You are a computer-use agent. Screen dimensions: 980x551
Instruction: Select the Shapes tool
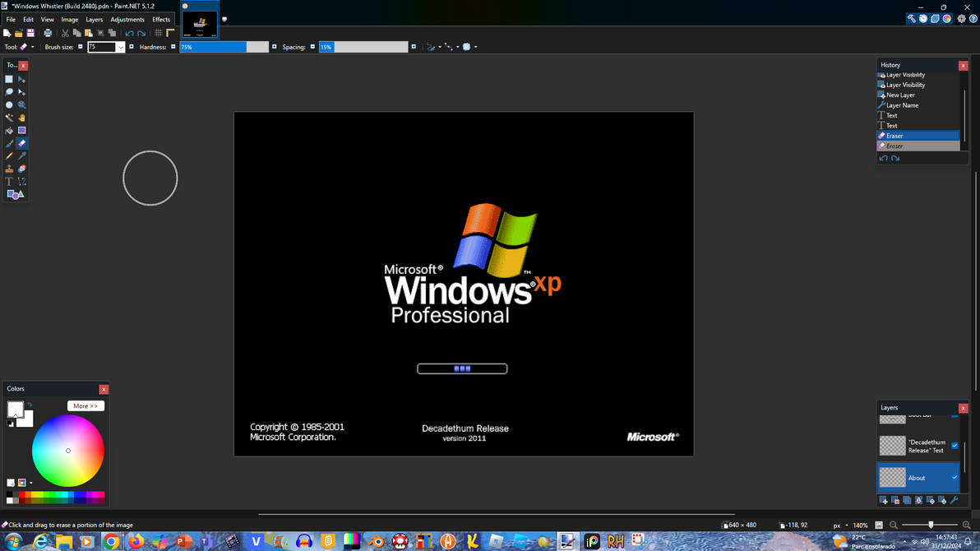15,195
